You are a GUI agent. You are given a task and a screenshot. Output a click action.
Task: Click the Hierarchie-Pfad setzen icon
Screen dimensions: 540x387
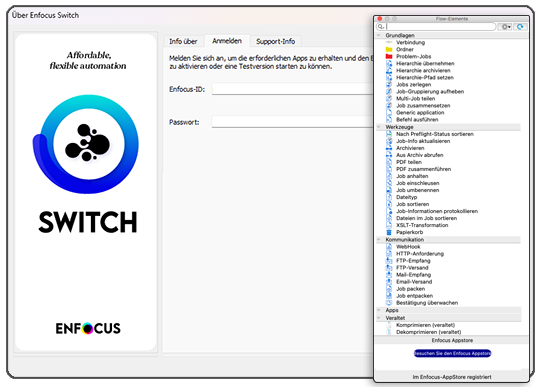tap(389, 77)
